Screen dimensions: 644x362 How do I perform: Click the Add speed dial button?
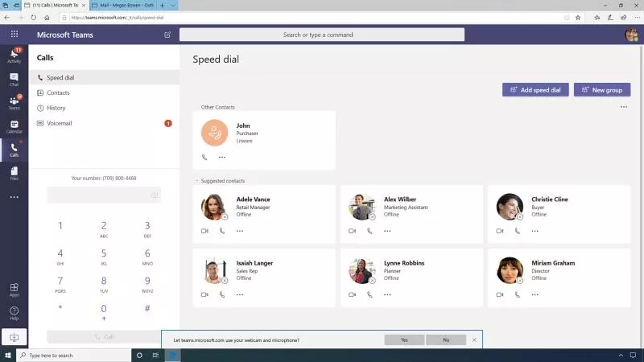click(x=535, y=90)
